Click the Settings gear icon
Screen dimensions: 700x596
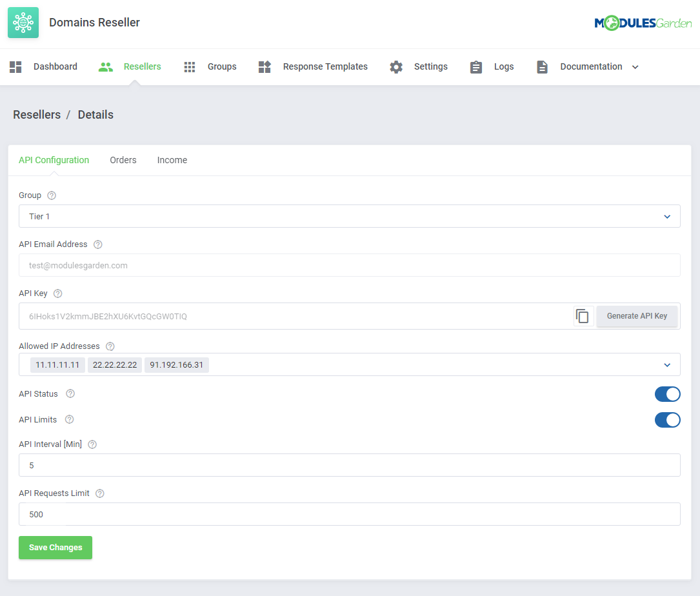396,67
